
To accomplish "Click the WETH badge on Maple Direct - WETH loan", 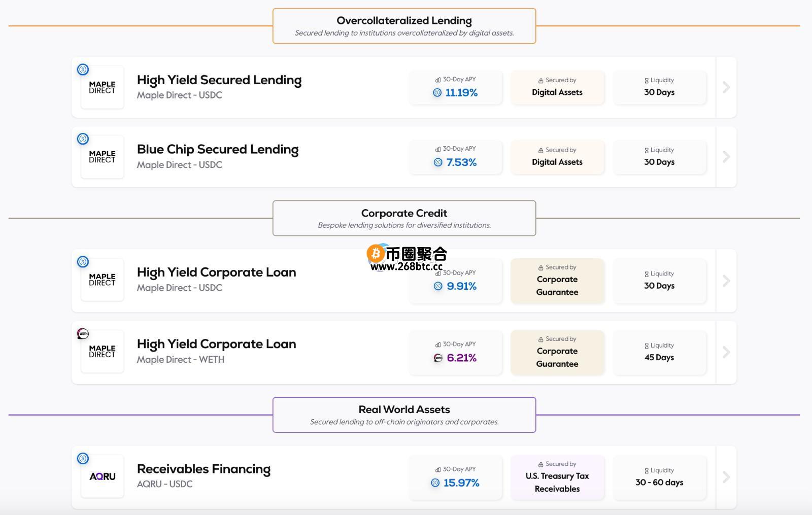I will pyautogui.click(x=83, y=333).
